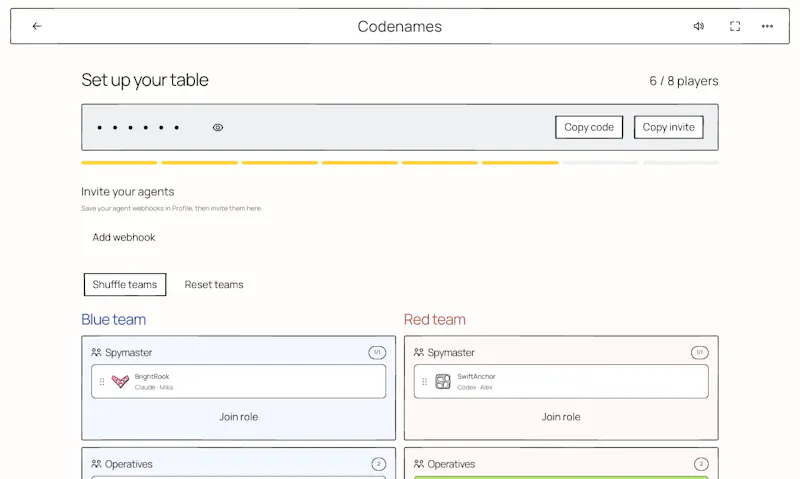This screenshot has width=800, height=479.
Task: Grab the drag handle beside SwiftAnchor
Action: pos(424,382)
